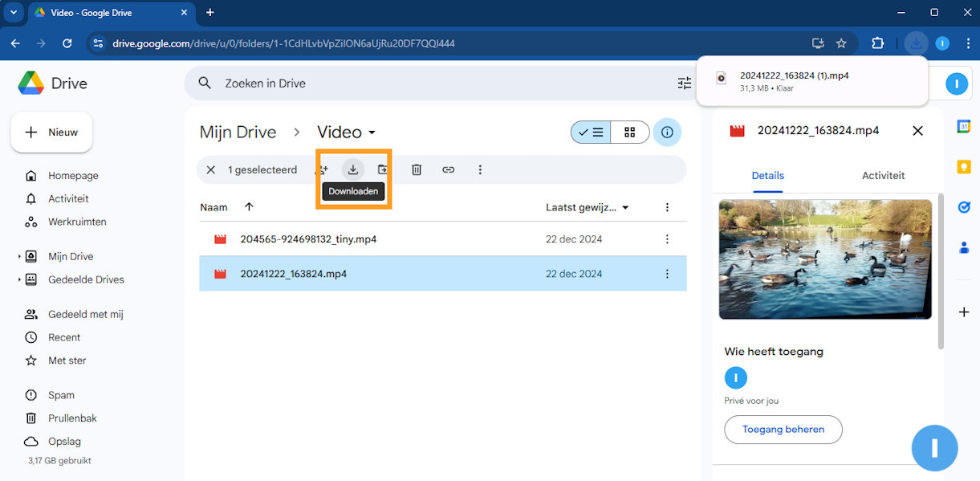Click the Naam column header
This screenshot has width=980, height=481.
pyautogui.click(x=213, y=207)
